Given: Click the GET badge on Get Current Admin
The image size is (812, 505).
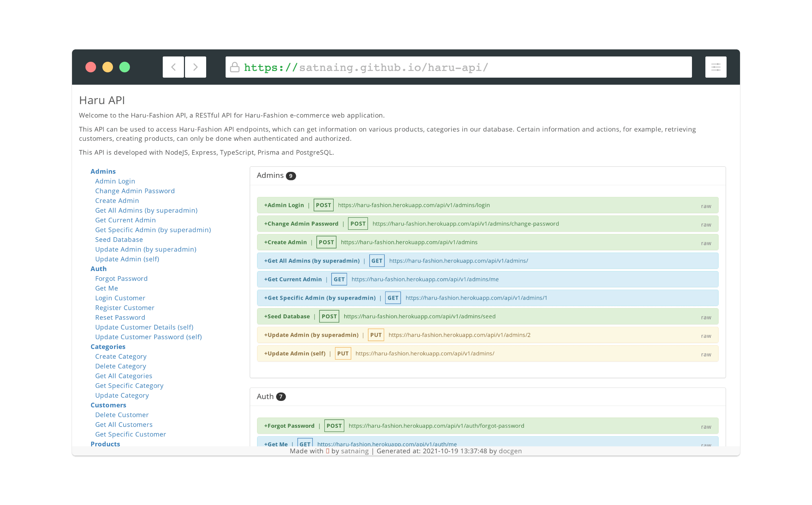Looking at the screenshot, I should (339, 279).
